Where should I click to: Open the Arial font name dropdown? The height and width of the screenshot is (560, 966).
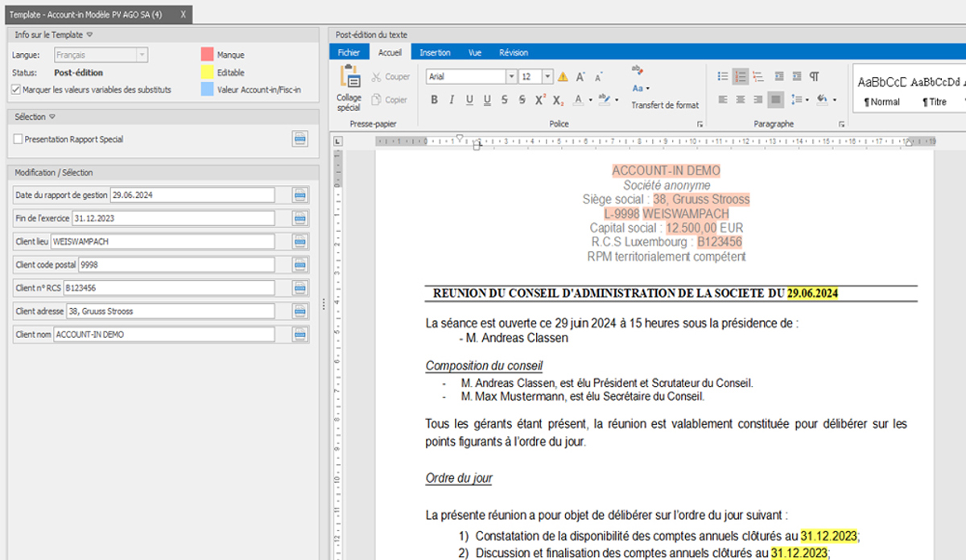click(511, 76)
